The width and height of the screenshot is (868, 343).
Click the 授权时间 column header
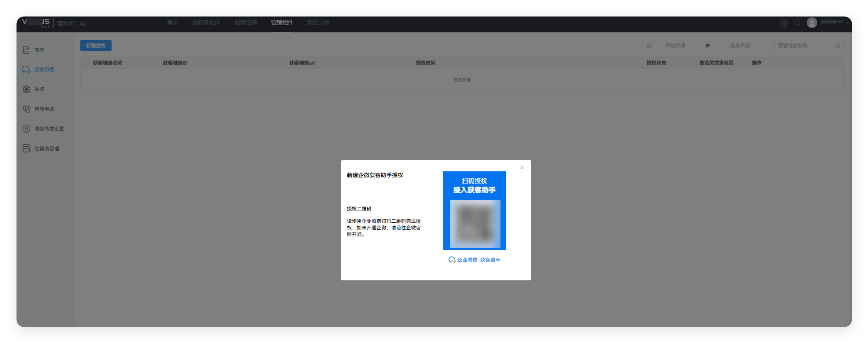[x=426, y=63]
